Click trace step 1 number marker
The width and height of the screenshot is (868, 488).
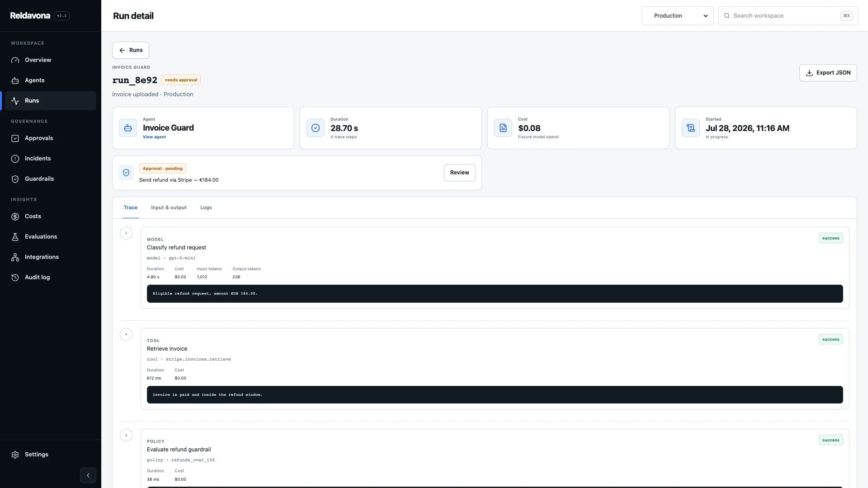[126, 233]
